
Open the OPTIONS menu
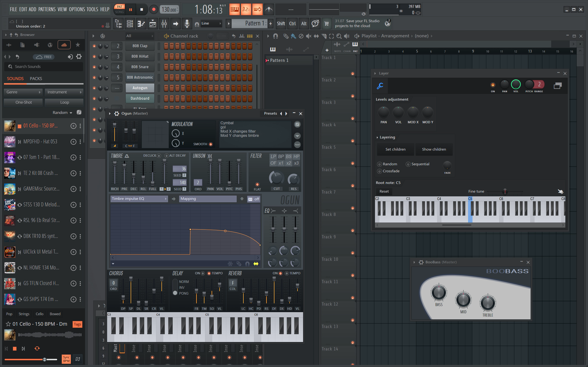[77, 10]
